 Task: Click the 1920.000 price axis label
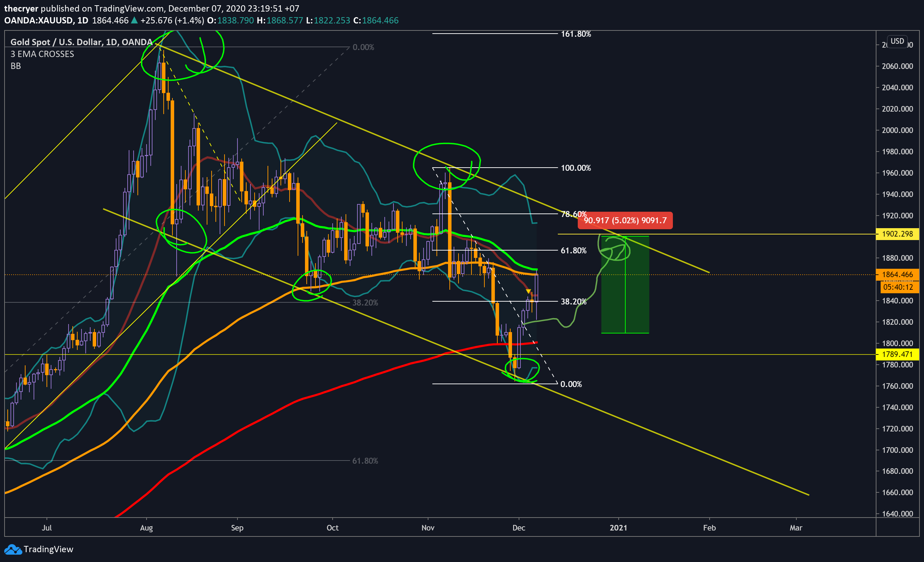(897, 215)
